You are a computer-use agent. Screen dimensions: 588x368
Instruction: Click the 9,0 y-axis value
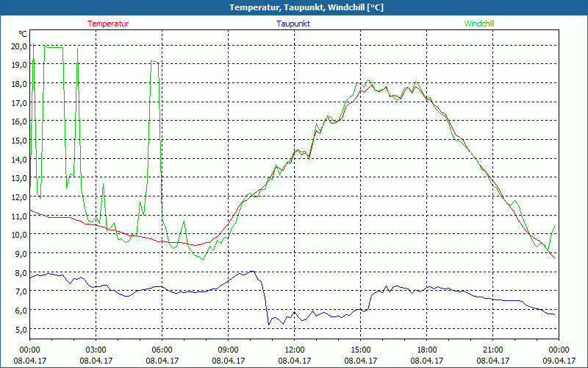coord(21,253)
